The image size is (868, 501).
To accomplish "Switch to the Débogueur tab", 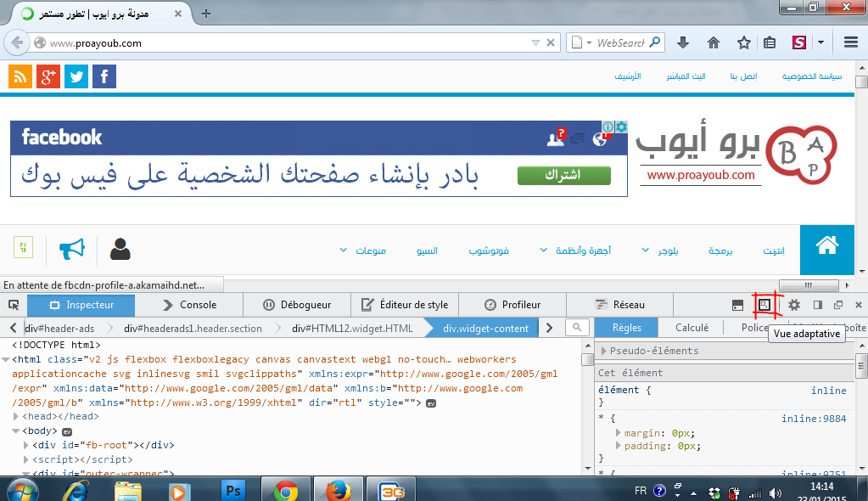I will [x=297, y=305].
